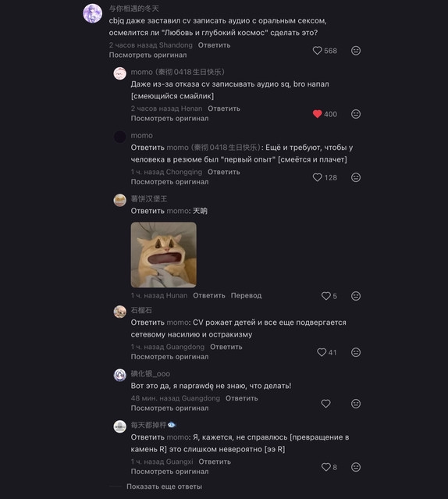Expand more replies via Показать еще ответы
The width and height of the screenshot is (448, 499).
point(164,487)
